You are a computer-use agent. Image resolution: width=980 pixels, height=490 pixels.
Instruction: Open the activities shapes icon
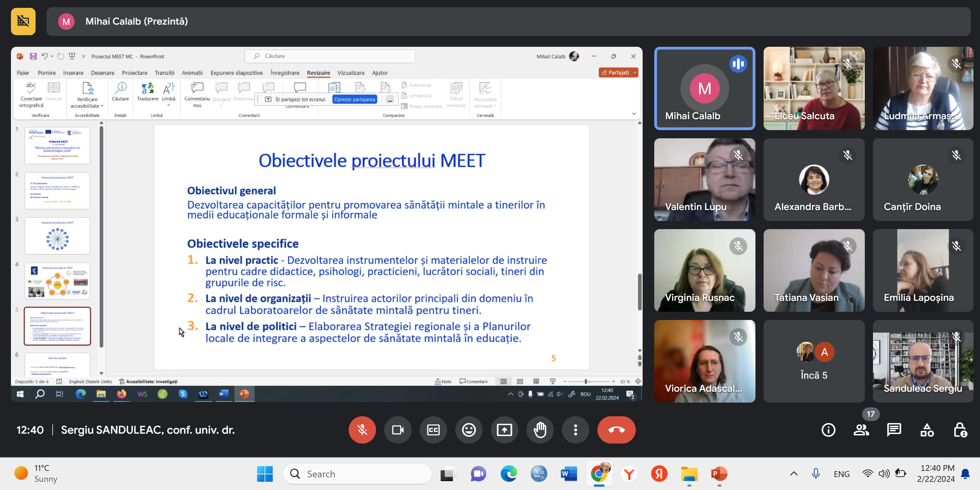point(927,430)
